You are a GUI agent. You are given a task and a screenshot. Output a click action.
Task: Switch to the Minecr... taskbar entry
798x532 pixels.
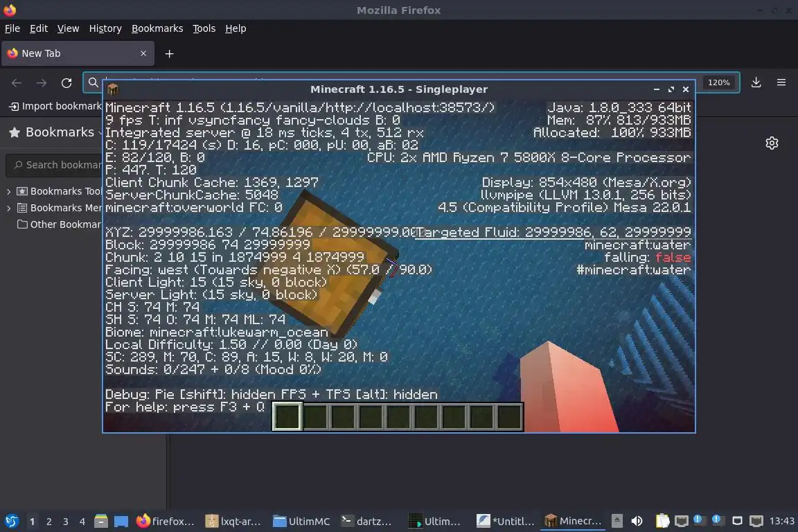click(x=573, y=521)
